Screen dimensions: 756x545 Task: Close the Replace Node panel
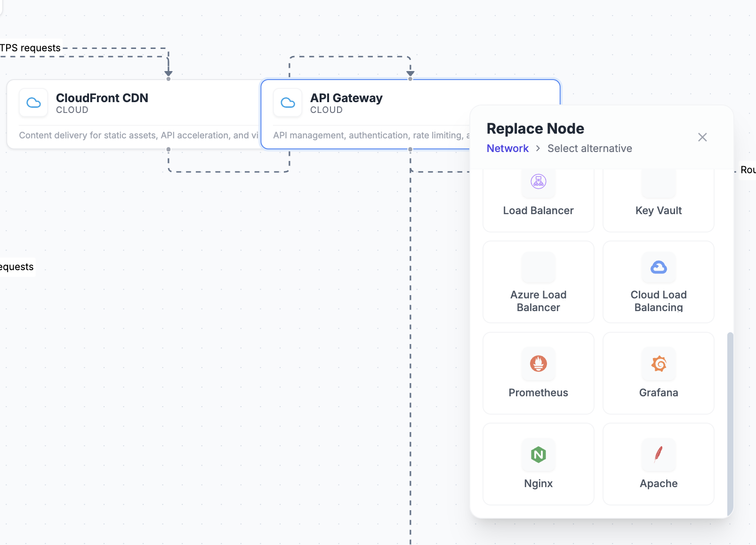[x=702, y=137]
